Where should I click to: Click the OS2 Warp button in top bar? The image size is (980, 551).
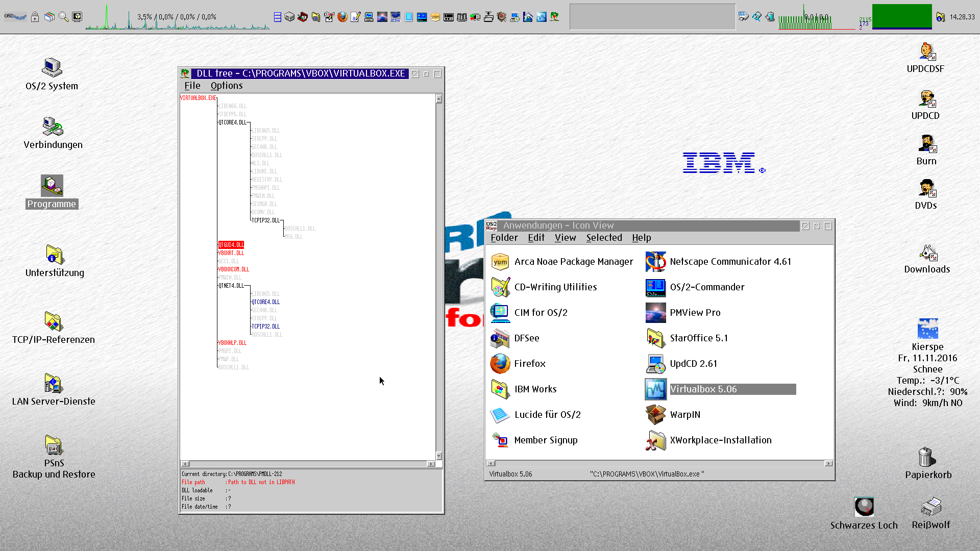15,17
